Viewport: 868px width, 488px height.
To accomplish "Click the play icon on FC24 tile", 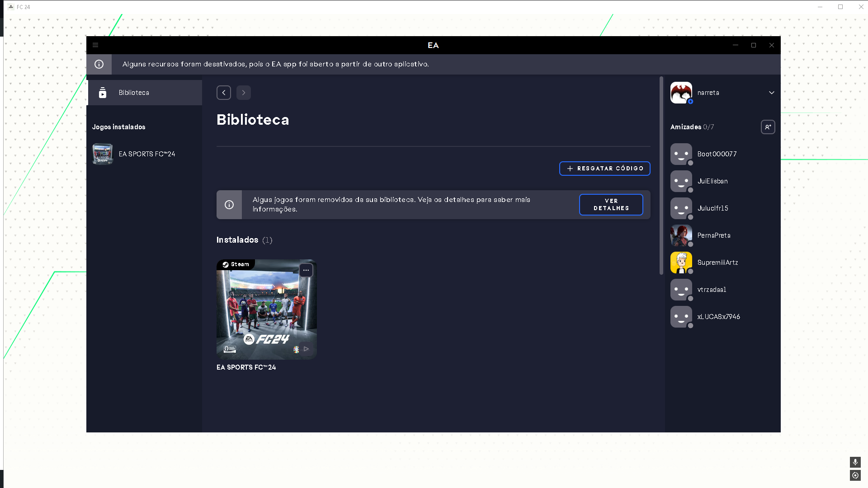I will pos(306,349).
